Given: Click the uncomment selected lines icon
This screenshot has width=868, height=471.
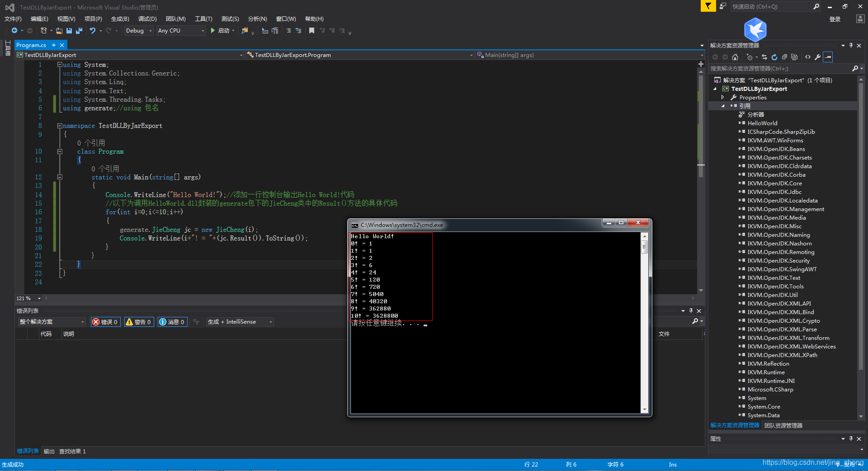Looking at the screenshot, I should pyautogui.click(x=298, y=31).
